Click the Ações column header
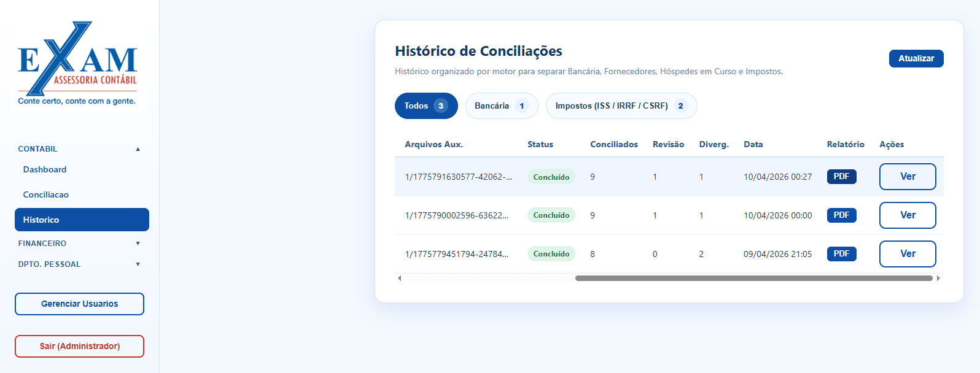The image size is (980, 373). point(892,144)
